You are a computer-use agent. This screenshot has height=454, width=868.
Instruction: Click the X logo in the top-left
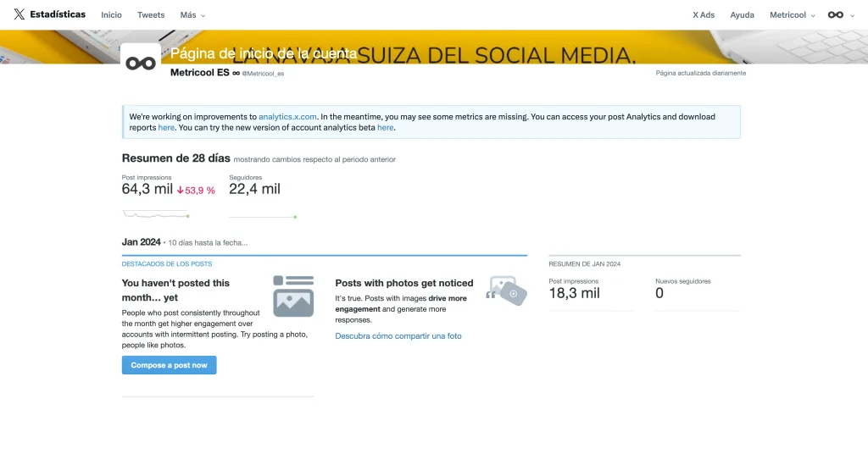(x=19, y=14)
